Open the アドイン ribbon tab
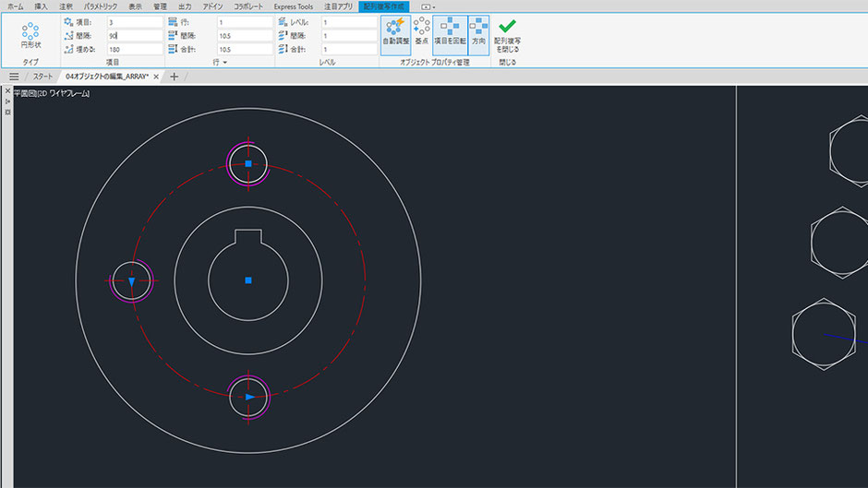This screenshot has width=868, height=488. pos(212,6)
